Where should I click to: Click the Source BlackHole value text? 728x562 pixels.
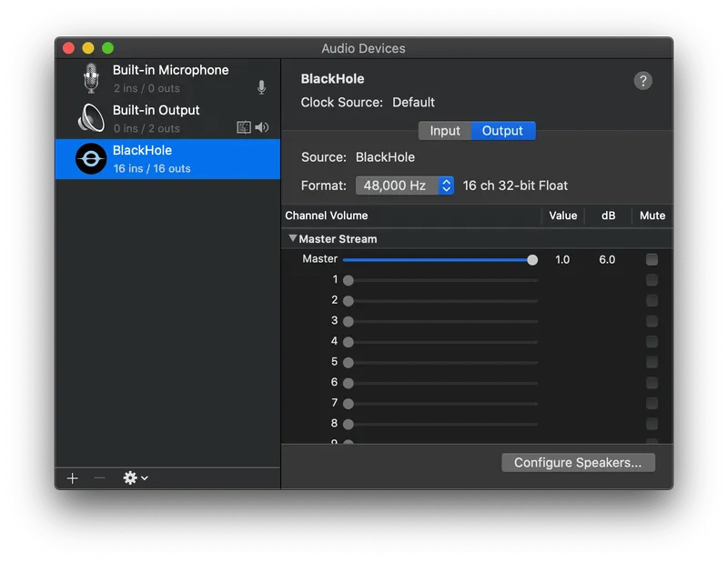tap(385, 157)
